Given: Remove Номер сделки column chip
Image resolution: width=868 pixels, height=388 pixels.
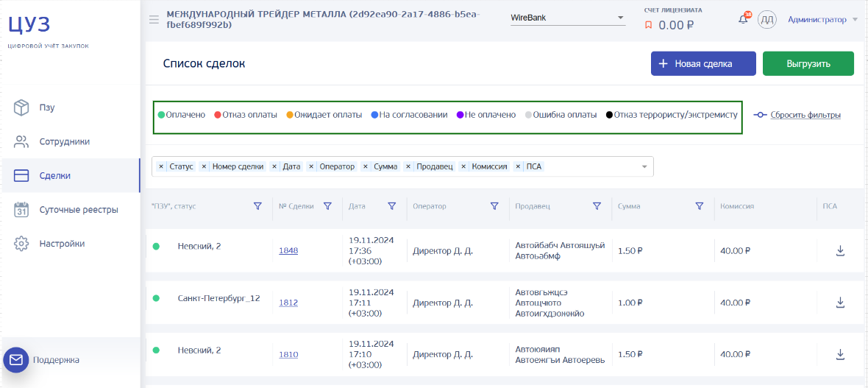Looking at the screenshot, I should (204, 166).
